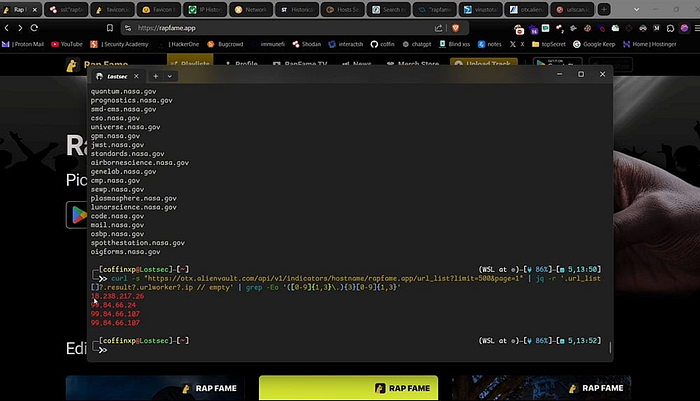The width and height of the screenshot is (700, 401).
Task: Open Security Academy bookmark
Action: click(119, 44)
